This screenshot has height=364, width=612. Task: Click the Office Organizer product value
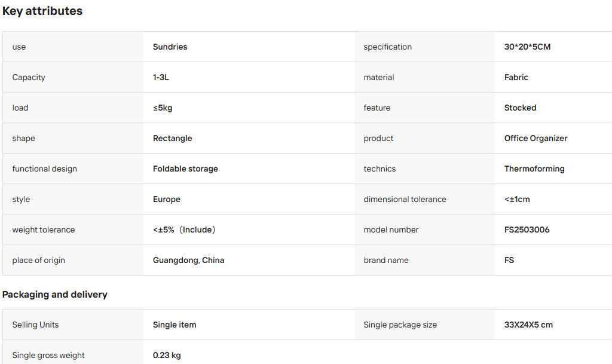coord(535,139)
